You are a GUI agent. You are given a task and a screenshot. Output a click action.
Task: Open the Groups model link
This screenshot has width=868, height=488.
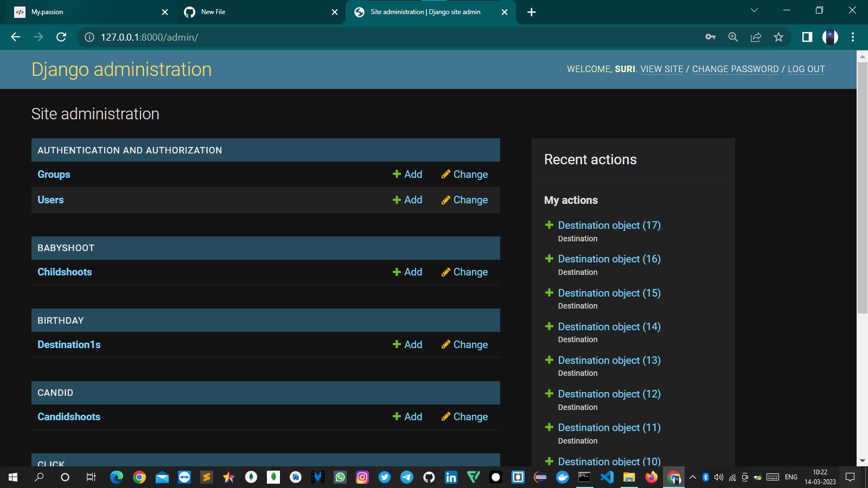point(54,174)
